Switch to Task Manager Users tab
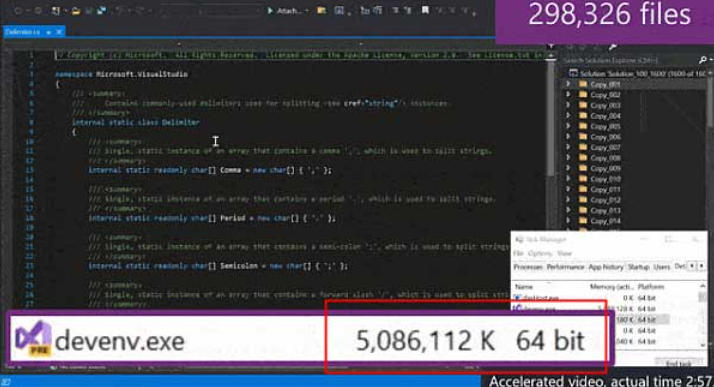This screenshot has height=387, width=714. tap(662, 267)
